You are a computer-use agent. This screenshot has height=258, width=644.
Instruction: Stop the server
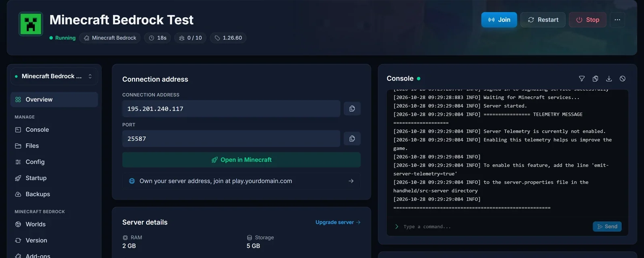pyautogui.click(x=588, y=20)
